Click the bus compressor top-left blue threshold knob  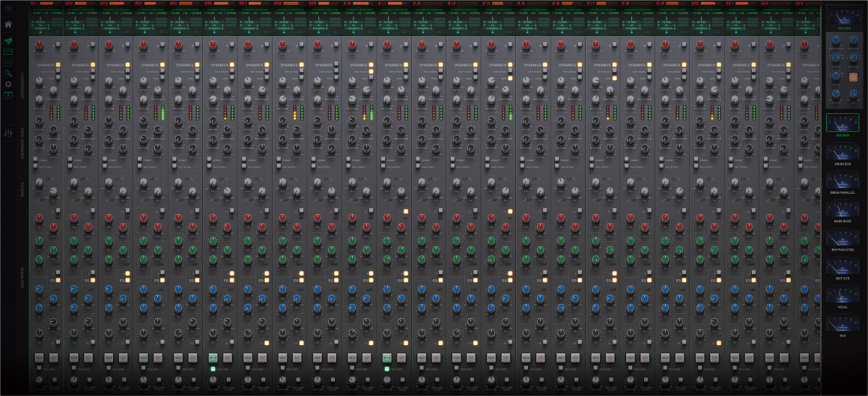[x=835, y=40]
